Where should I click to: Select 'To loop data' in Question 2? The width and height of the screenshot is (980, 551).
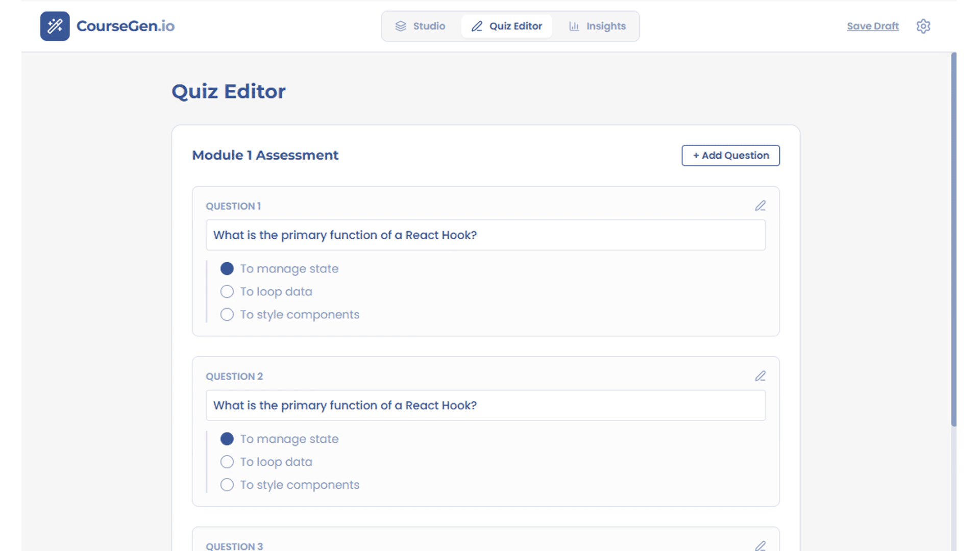[x=227, y=462]
